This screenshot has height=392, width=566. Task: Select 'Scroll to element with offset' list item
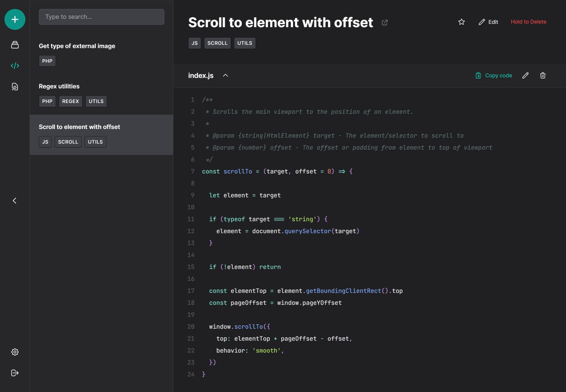point(101,135)
